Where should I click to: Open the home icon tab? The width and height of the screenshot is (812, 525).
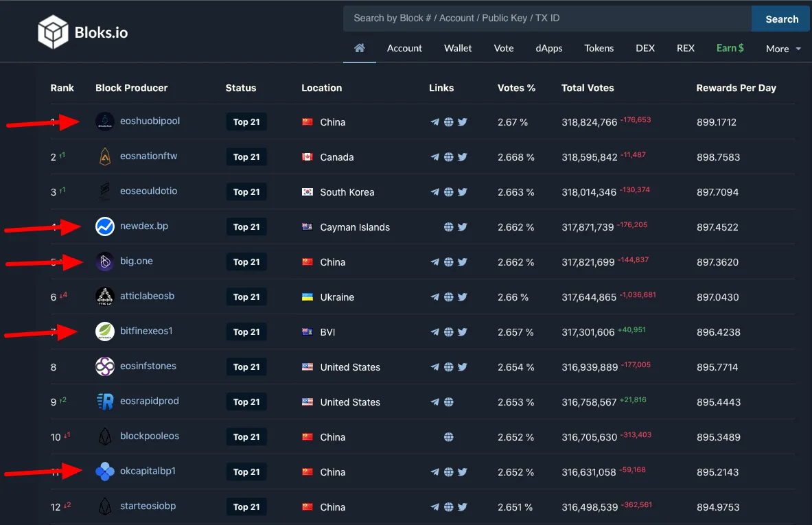[360, 48]
